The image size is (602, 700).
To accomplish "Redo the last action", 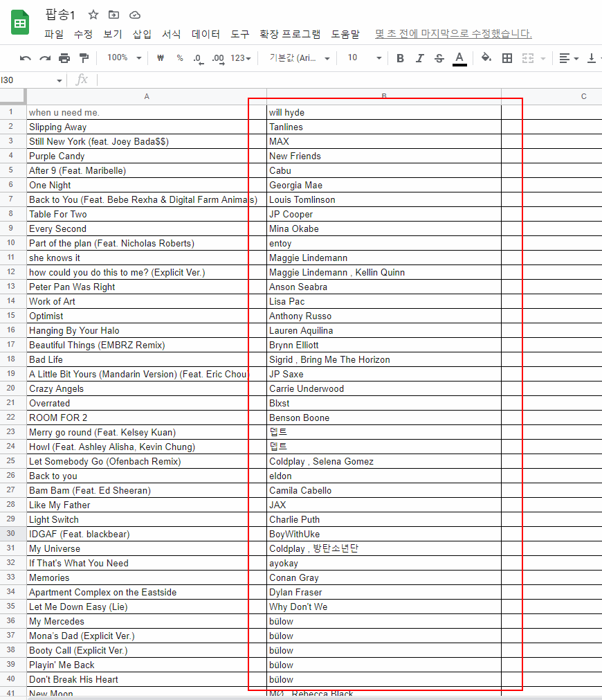I will 45,58.
